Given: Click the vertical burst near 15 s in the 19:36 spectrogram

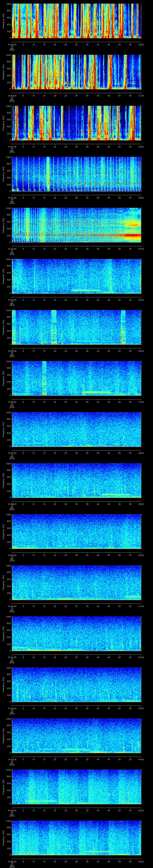Looking at the screenshot, I should 44,377.
